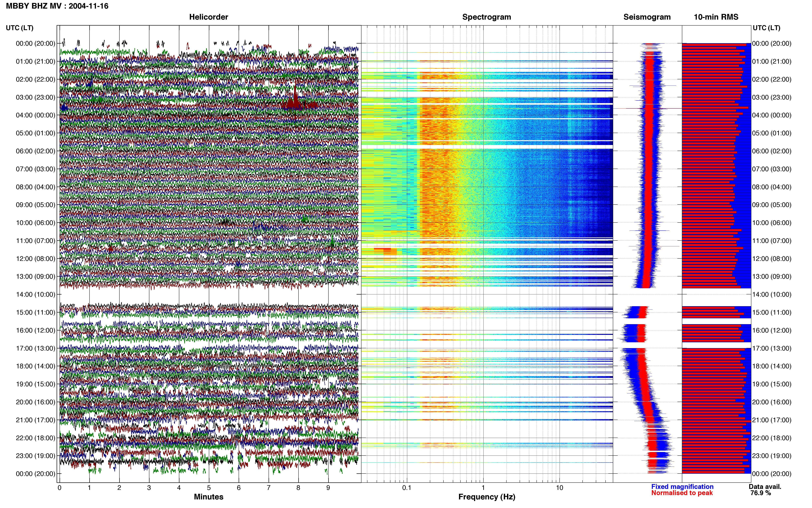Image resolution: width=812 pixels, height=508 pixels.
Task: Click the left '06:00 (02:00)' time label
Action: click(x=36, y=151)
